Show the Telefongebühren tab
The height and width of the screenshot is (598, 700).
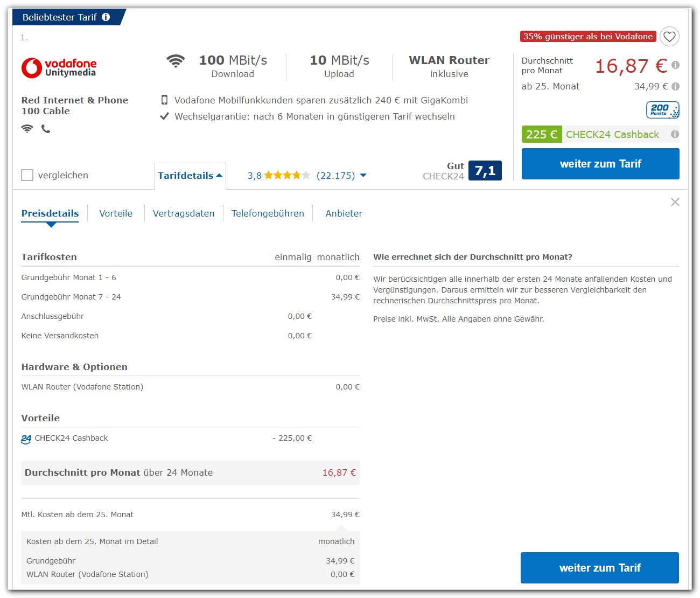(x=268, y=213)
